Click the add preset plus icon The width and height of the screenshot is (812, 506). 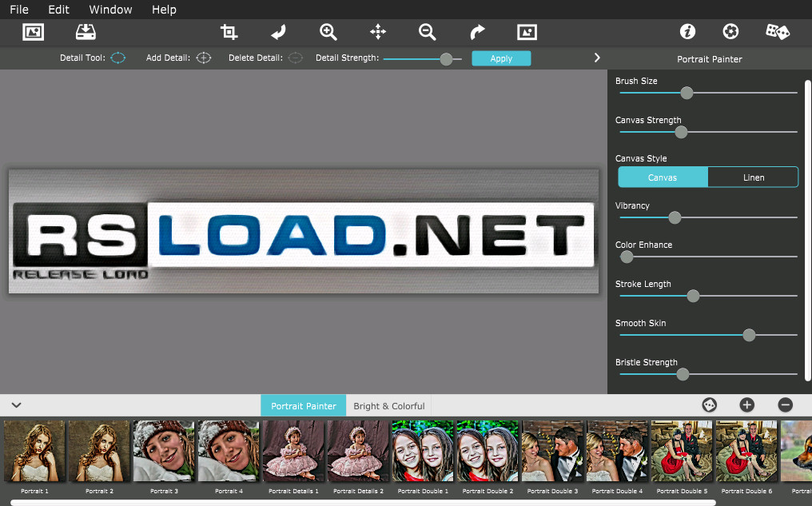(746, 405)
